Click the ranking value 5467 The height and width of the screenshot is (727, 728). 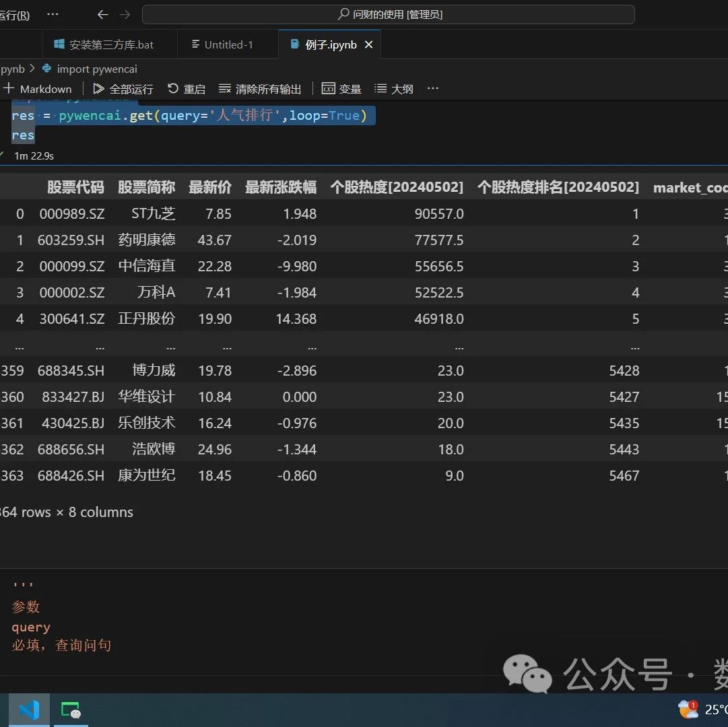(624, 476)
